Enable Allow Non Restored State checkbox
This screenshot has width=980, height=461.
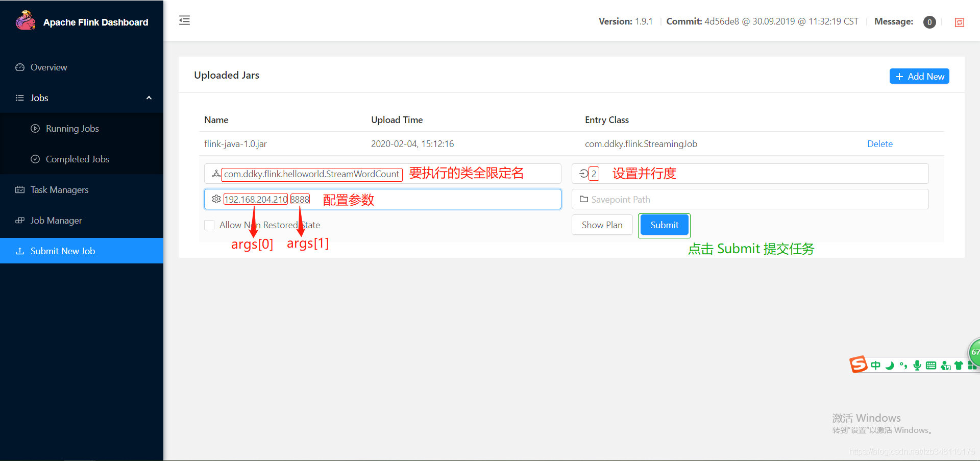click(209, 225)
